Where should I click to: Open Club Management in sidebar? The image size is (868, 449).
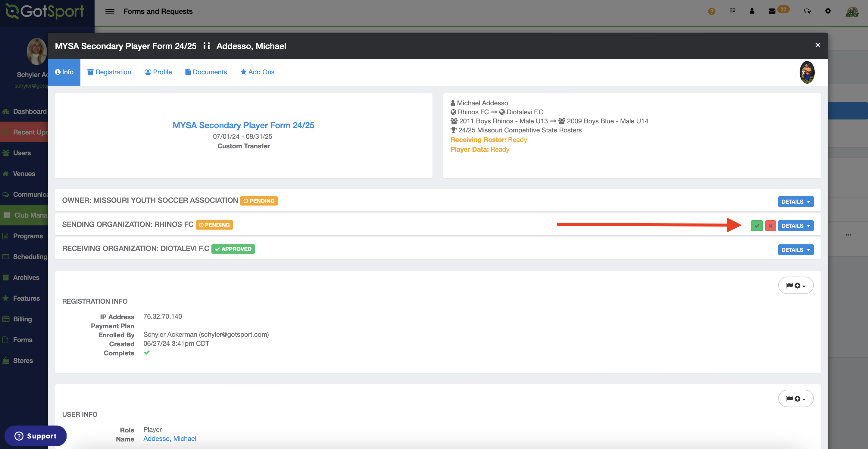tap(24, 215)
